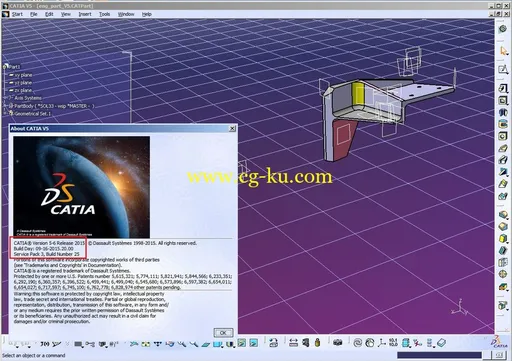Screen dimensions: 512x361
Task: Select the Thickness tool
Action: click(503, 263)
